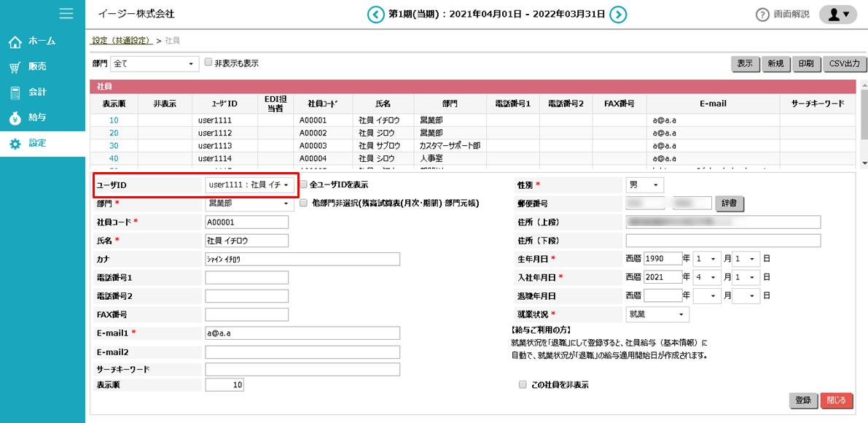Open the 部門 filter dropdown at top
Image resolution: width=868 pixels, height=423 pixels.
click(x=155, y=64)
